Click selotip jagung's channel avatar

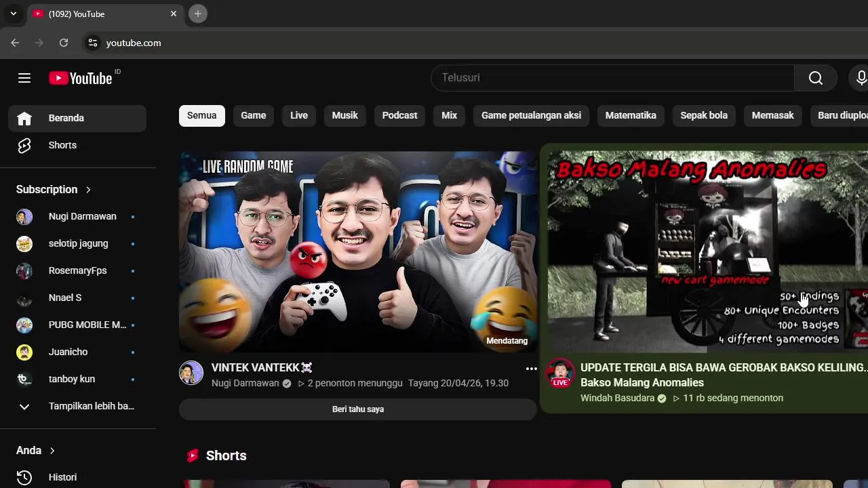click(24, 244)
